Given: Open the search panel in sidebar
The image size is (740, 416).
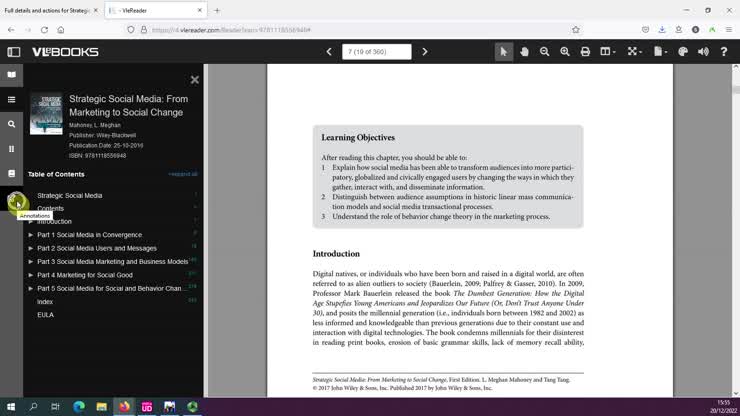Looking at the screenshot, I should pos(12,124).
